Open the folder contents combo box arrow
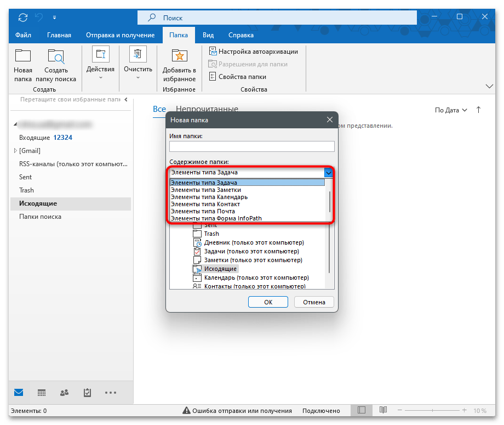Image resolution: width=504 pixels, height=425 pixels. [329, 173]
